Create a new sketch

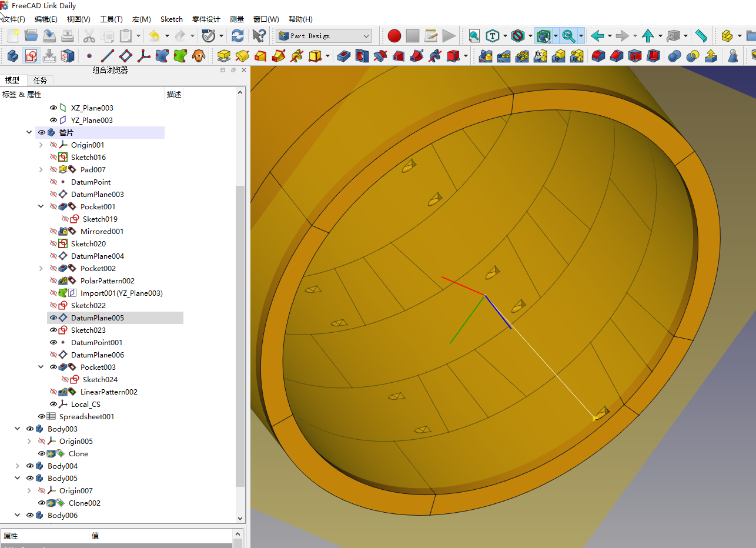coord(31,56)
